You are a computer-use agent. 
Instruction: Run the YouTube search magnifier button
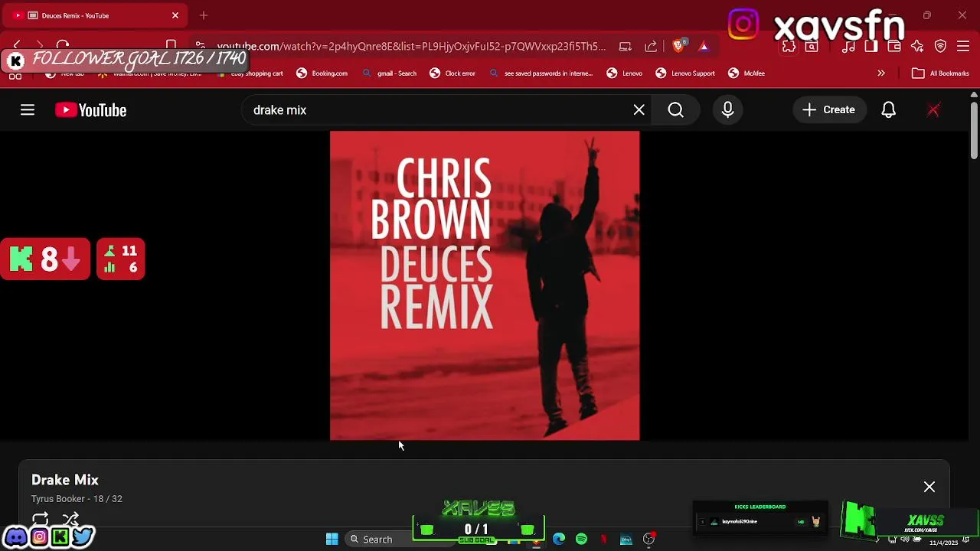675,110
